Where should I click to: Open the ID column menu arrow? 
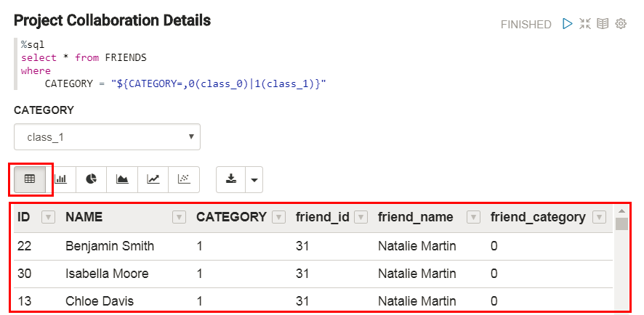pos(48,217)
